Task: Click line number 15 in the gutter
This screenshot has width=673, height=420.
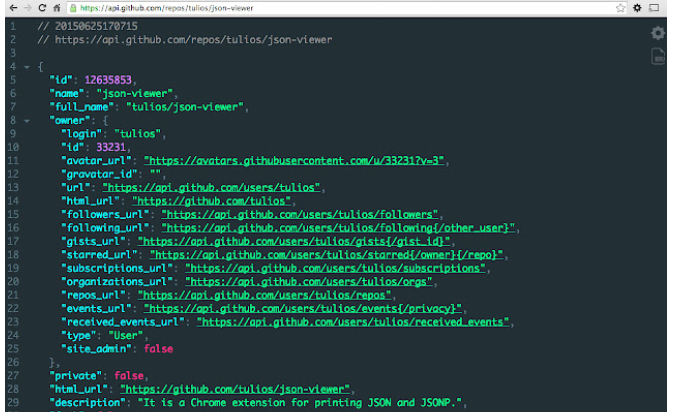Action: click(x=13, y=214)
